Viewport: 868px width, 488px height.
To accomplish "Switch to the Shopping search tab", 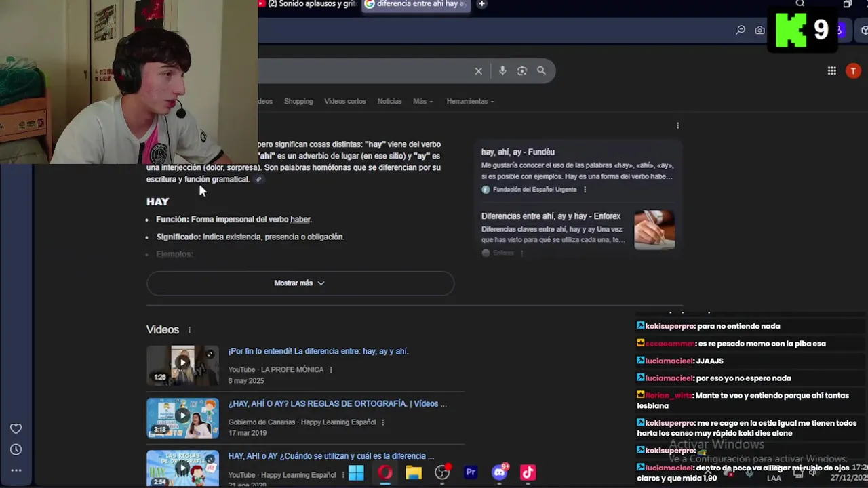I will pyautogui.click(x=298, y=102).
